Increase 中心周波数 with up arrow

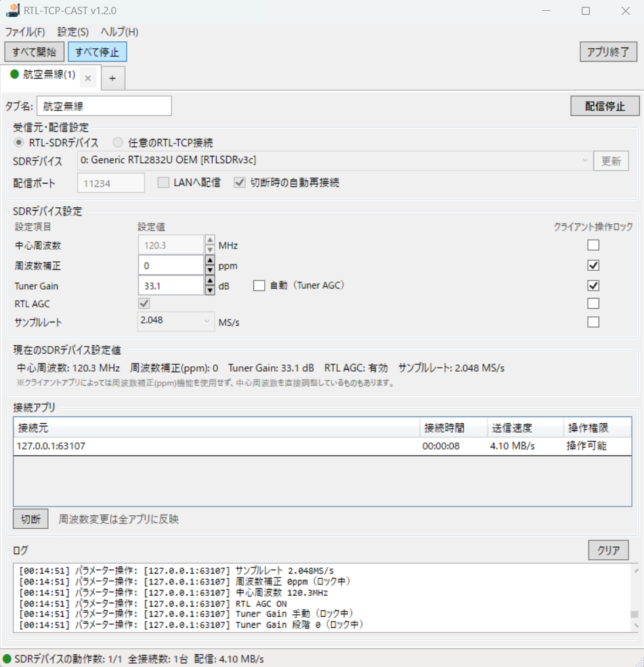[210, 240]
